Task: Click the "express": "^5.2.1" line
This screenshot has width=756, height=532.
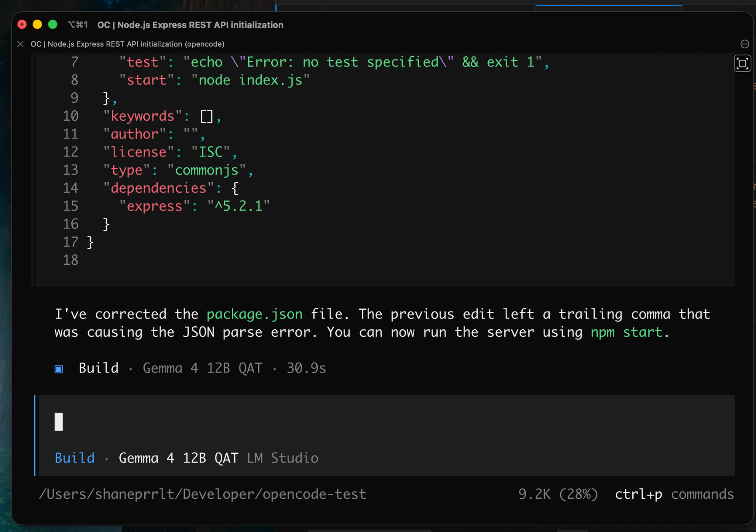Action: coord(194,206)
